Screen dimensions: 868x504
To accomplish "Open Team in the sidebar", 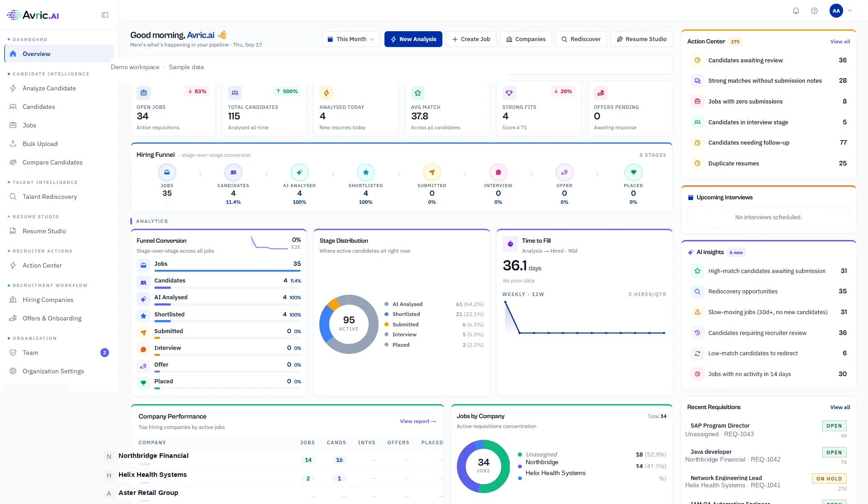I will click(59, 353).
